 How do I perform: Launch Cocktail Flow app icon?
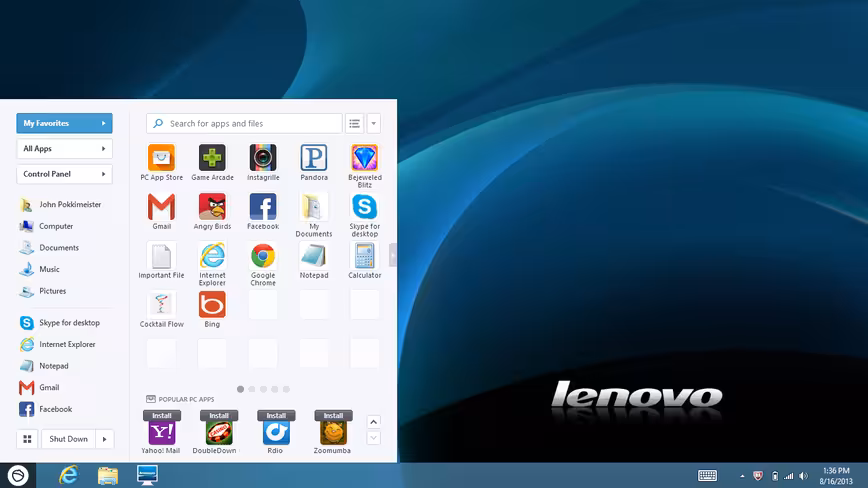(161, 304)
